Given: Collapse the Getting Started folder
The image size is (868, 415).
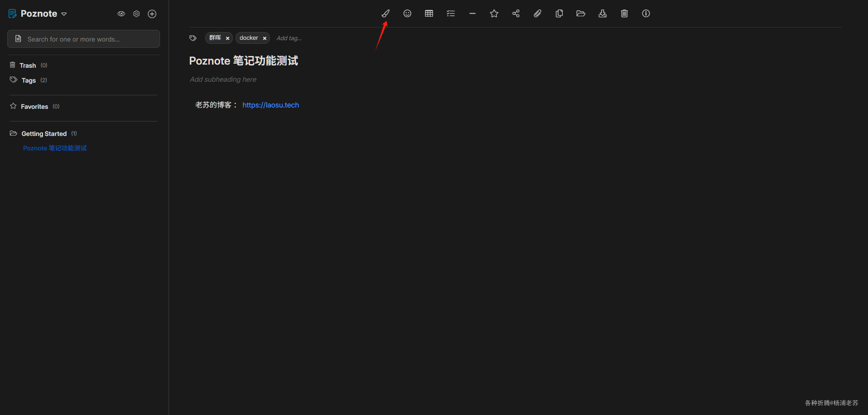Looking at the screenshot, I should [x=44, y=134].
